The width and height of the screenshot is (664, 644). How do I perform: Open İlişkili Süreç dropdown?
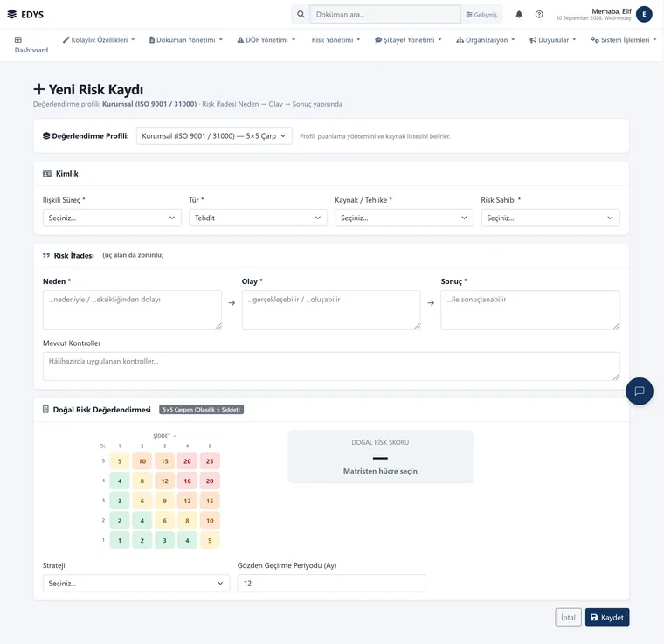[x=112, y=218]
